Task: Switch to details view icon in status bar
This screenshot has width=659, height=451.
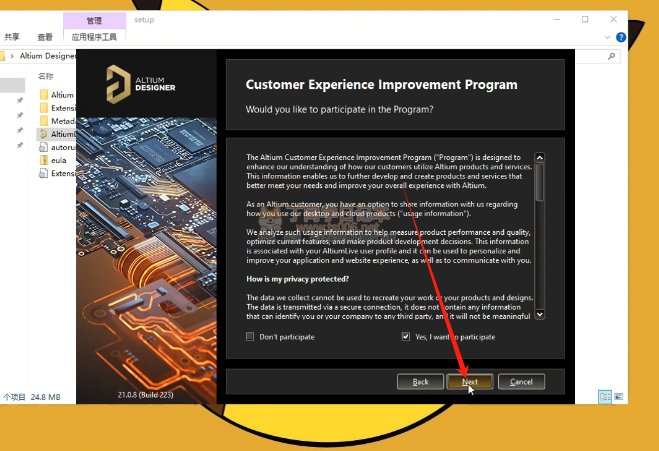Action: [x=605, y=396]
